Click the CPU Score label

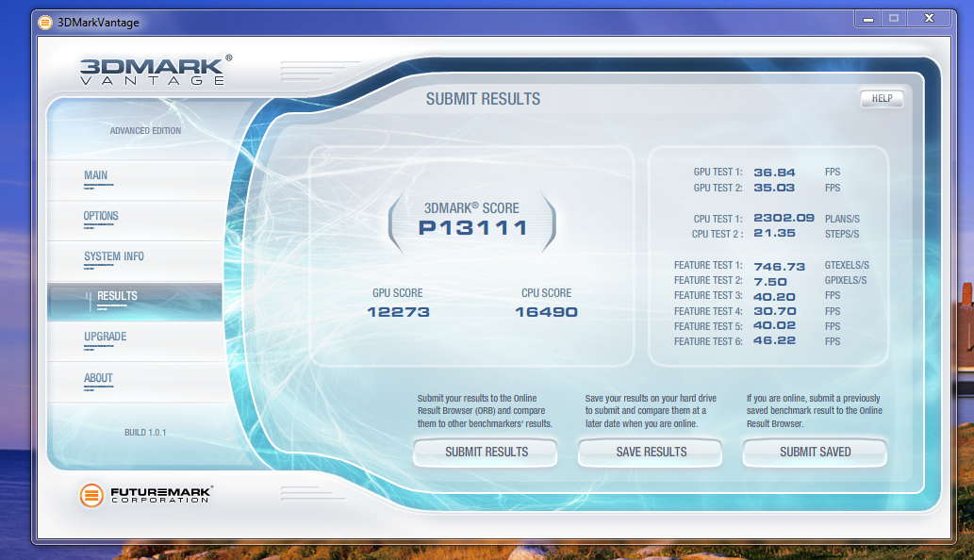point(547,293)
